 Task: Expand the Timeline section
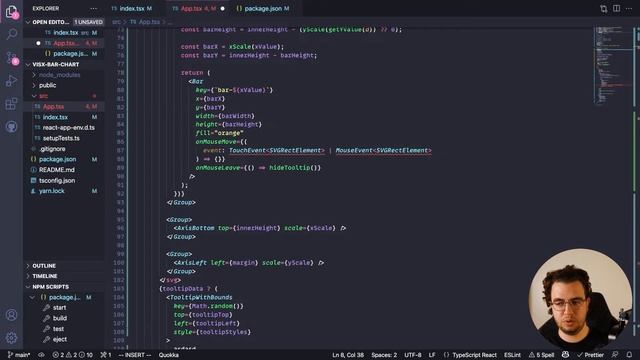44,276
